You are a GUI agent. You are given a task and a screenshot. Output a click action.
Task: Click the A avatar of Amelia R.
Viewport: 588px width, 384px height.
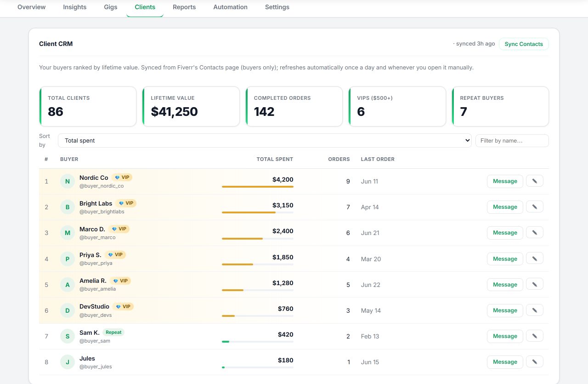tap(68, 285)
